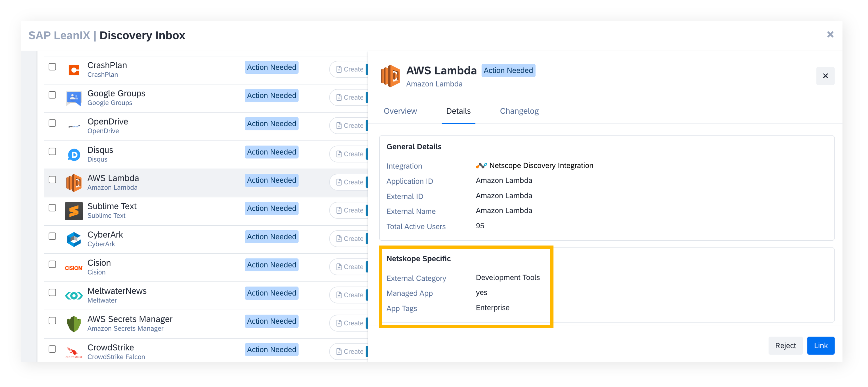The width and height of the screenshot is (868, 387).
Task: Tick the OpenDrive checkbox
Action: (52, 123)
